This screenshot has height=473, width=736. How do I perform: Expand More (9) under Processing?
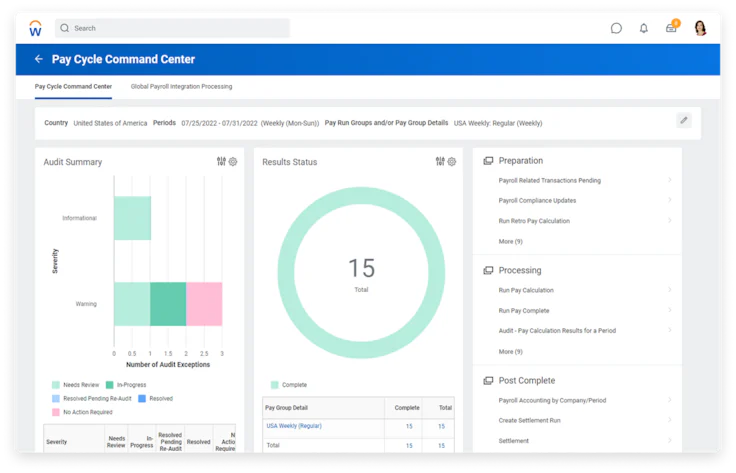point(510,352)
